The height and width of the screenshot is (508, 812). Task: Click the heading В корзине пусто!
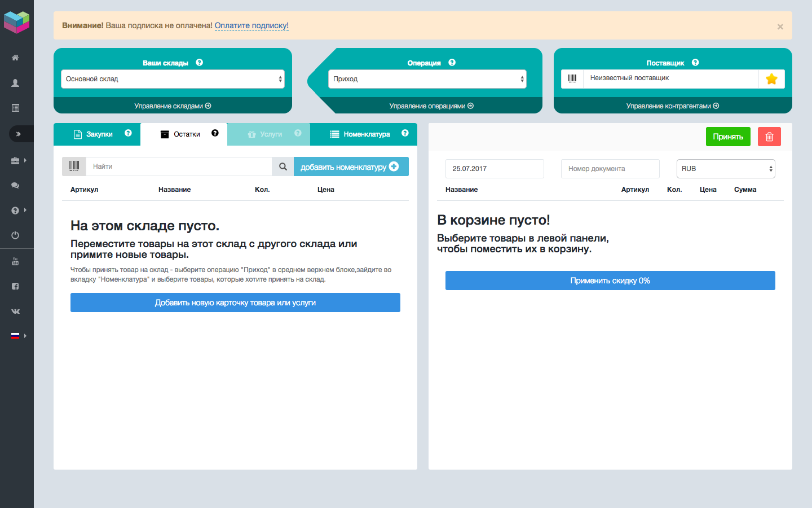tap(493, 220)
